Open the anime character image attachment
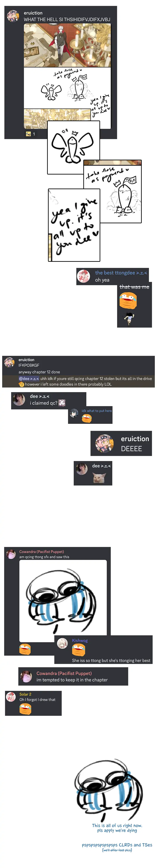157x868 pixels. coord(67,45)
